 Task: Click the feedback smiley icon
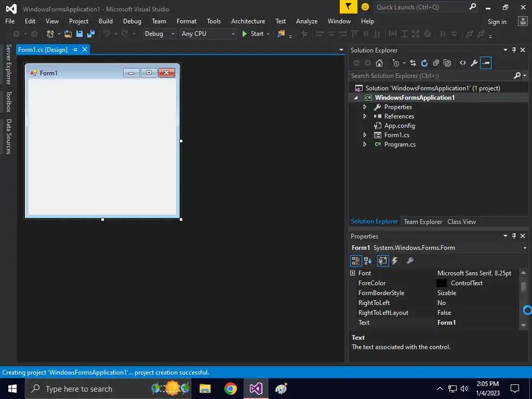pyautogui.click(x=365, y=7)
